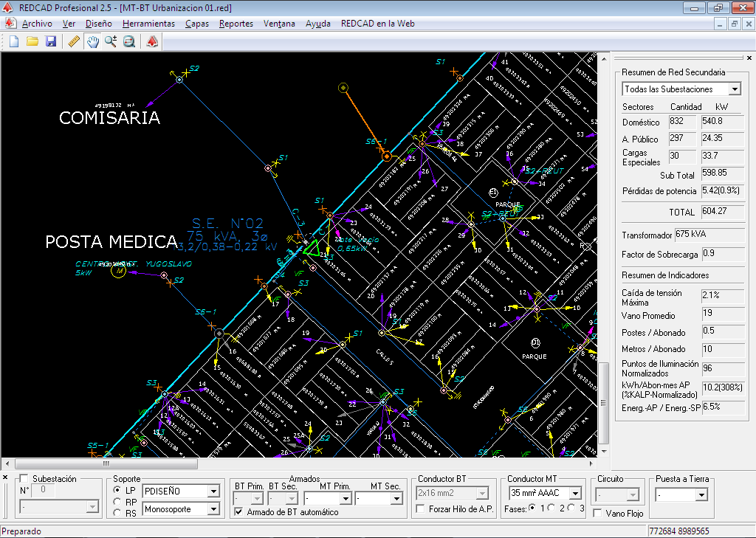Click the Subestación N° input field
Image resolution: width=756 pixels, height=538 pixels.
(x=43, y=490)
